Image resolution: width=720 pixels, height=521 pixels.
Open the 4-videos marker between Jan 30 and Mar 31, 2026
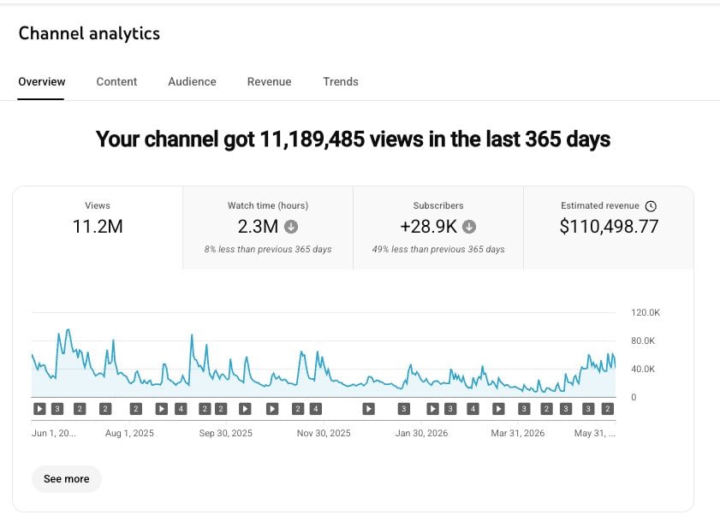pyautogui.click(x=473, y=409)
